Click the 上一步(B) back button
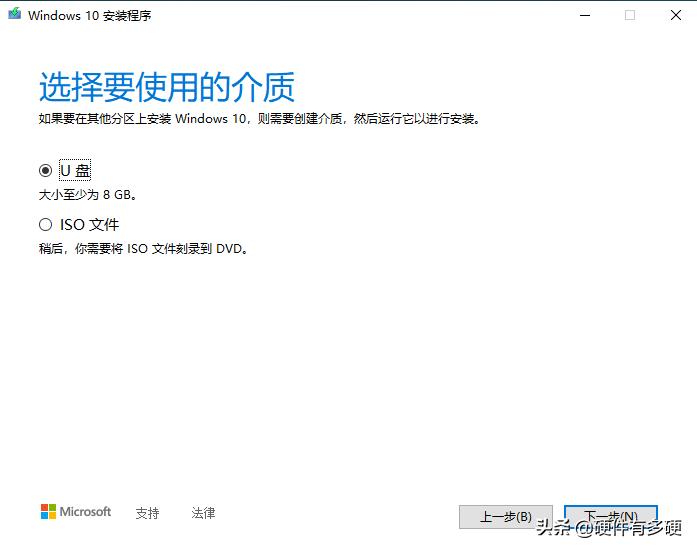This screenshot has height=552, width=697. click(505, 517)
